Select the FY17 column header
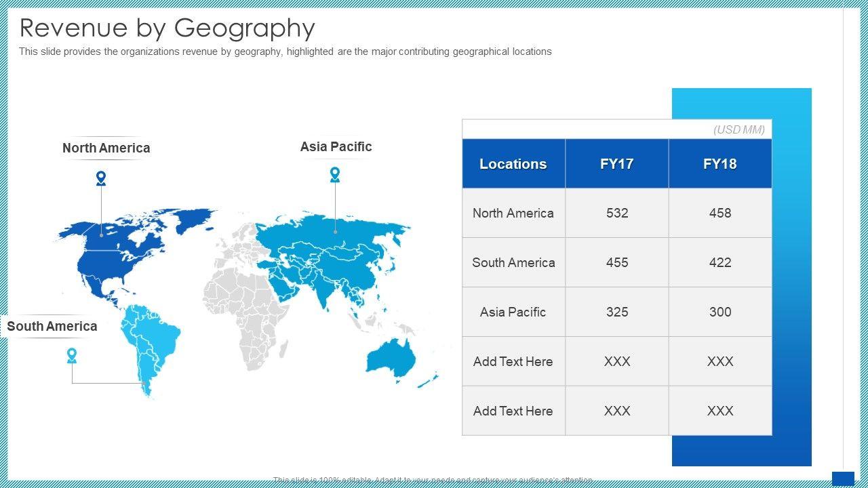The image size is (868, 488). coord(616,164)
